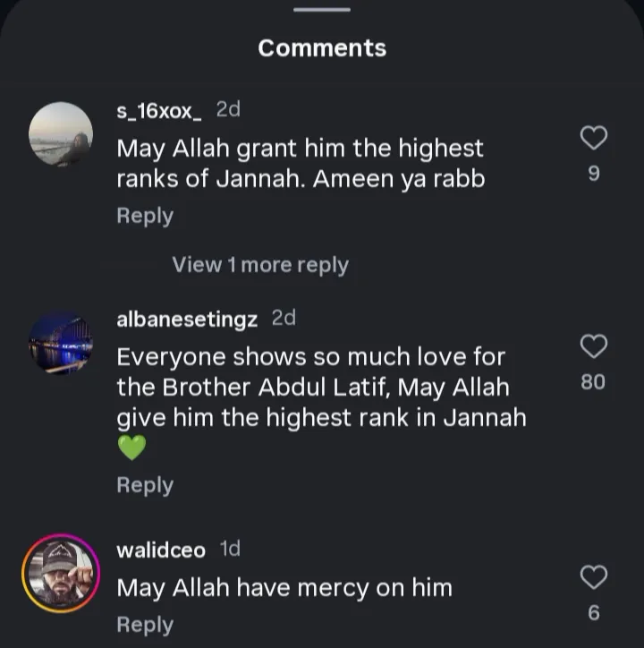This screenshot has height=648, width=644.
Task: Tap the green heart emoji
Action: pyautogui.click(x=131, y=448)
